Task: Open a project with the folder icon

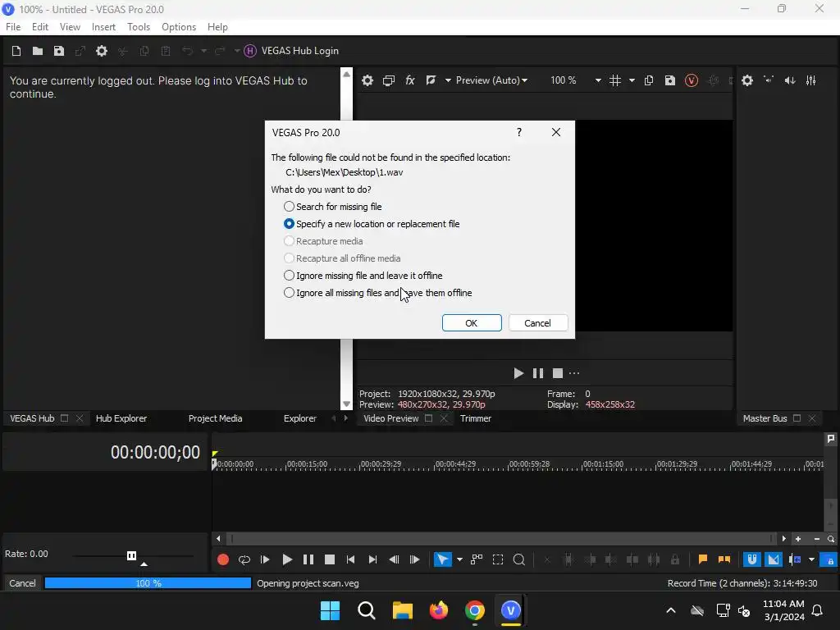Action: [x=38, y=51]
